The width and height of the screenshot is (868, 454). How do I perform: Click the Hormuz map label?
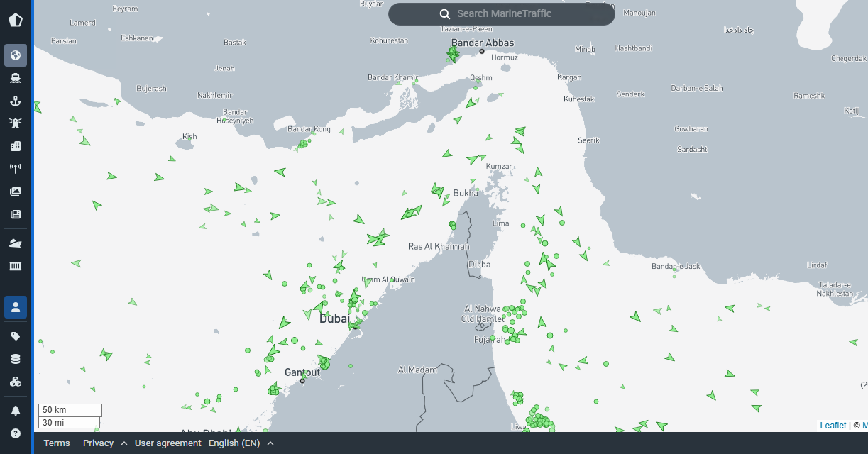pos(505,57)
